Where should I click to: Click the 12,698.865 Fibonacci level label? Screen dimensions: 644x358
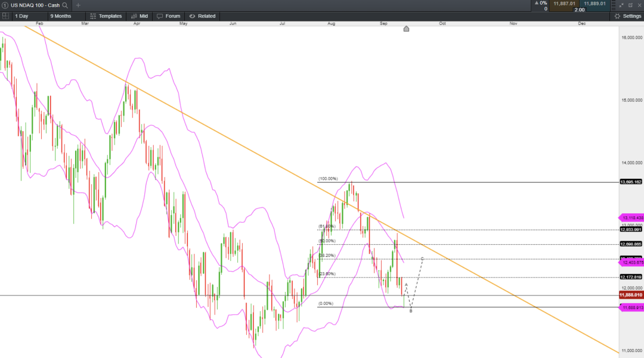tap(631, 244)
